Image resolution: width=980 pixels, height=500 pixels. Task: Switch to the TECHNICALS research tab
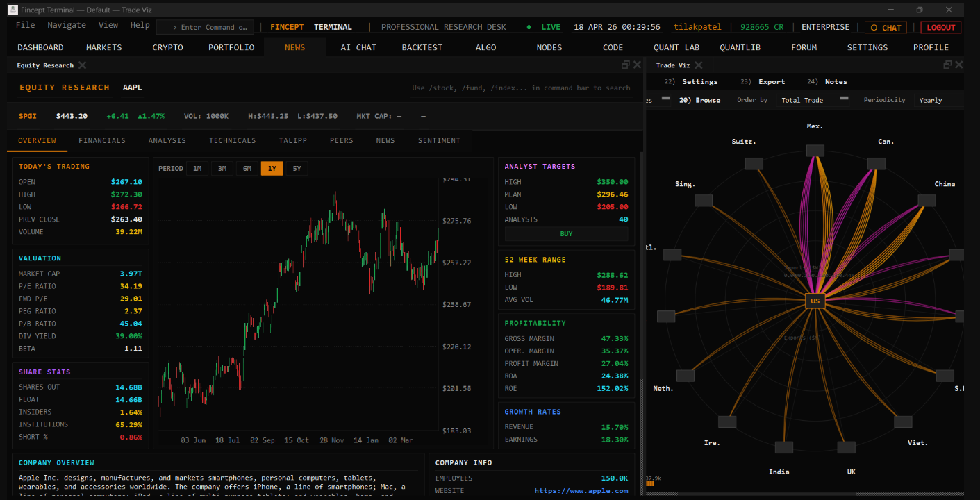pos(233,140)
